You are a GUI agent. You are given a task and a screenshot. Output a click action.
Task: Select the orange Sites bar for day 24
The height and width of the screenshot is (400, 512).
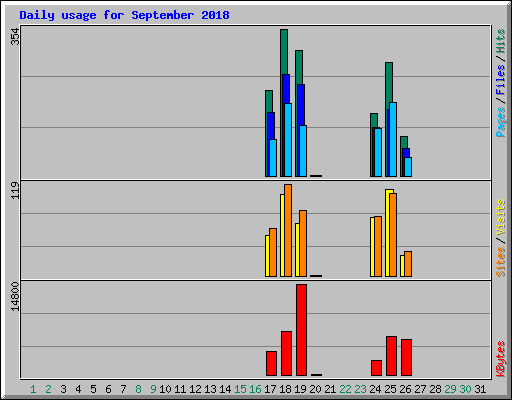click(x=378, y=247)
